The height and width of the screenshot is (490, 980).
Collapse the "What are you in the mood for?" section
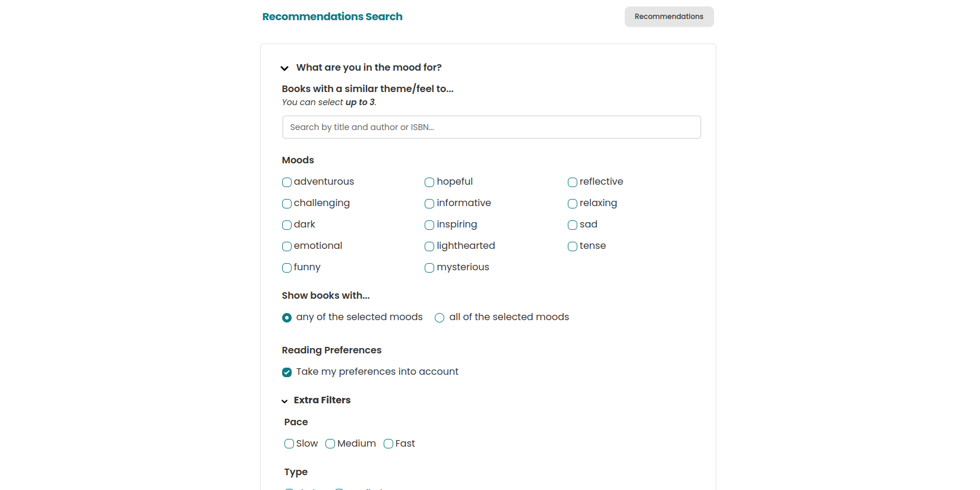(x=284, y=68)
